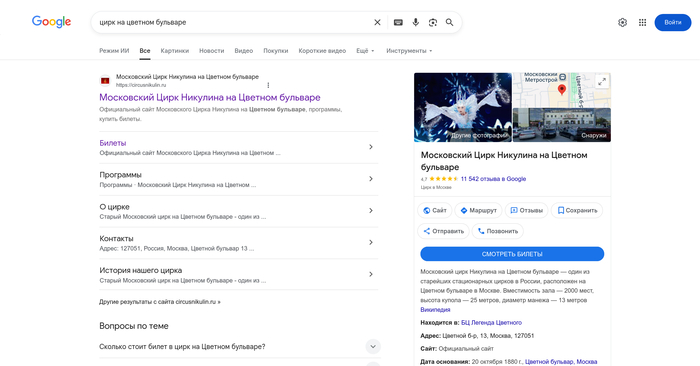This screenshot has height=366, width=700.
Task: Switch to Короткие видео tab
Action: pyautogui.click(x=322, y=51)
